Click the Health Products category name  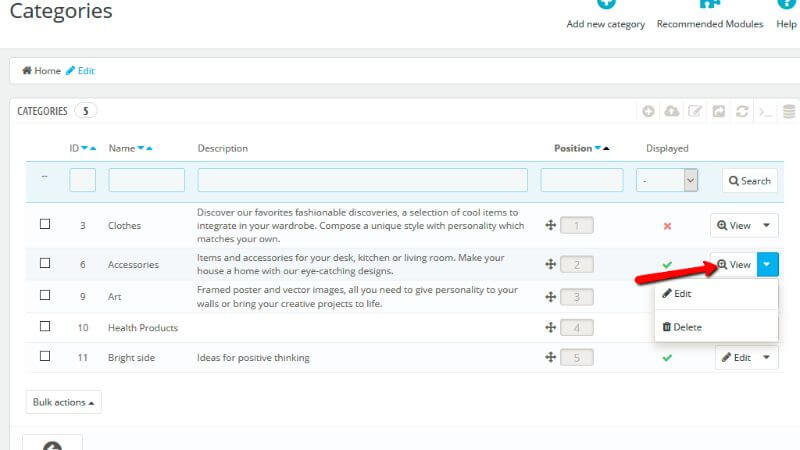143,328
